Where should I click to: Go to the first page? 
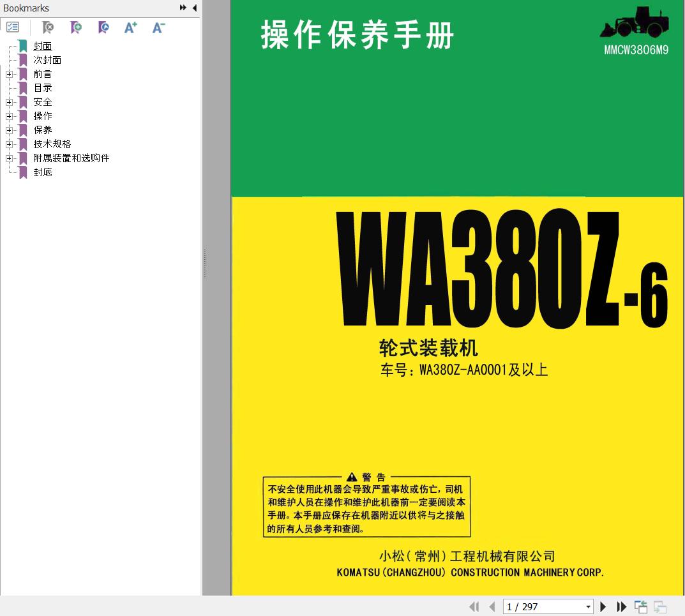coord(474,606)
